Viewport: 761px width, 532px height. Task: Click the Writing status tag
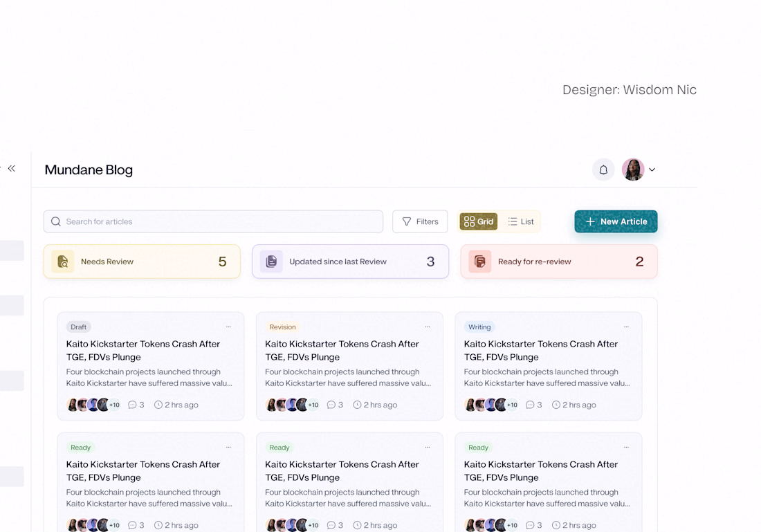click(x=479, y=327)
